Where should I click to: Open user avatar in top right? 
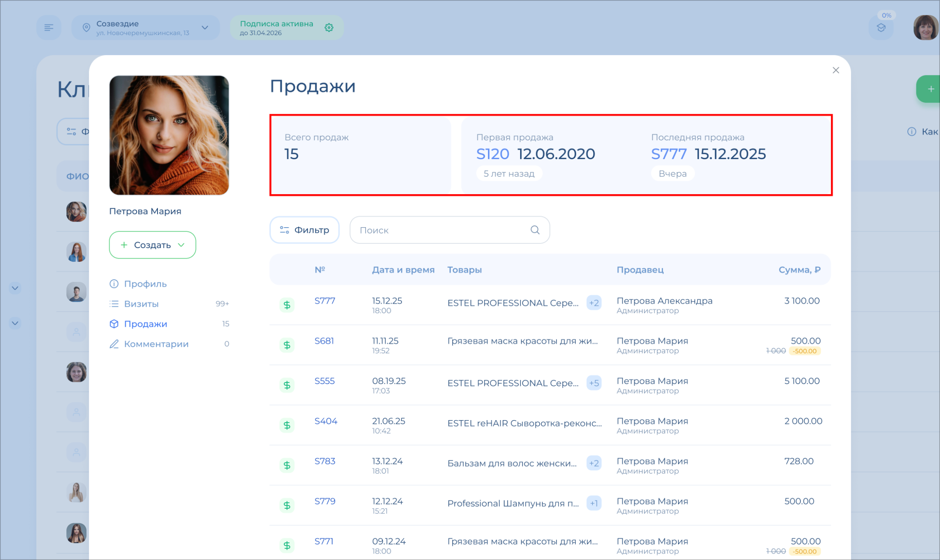click(x=925, y=28)
